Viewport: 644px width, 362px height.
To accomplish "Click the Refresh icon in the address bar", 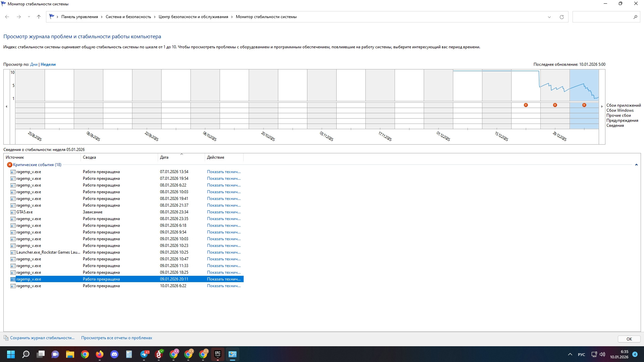I will tap(561, 17).
